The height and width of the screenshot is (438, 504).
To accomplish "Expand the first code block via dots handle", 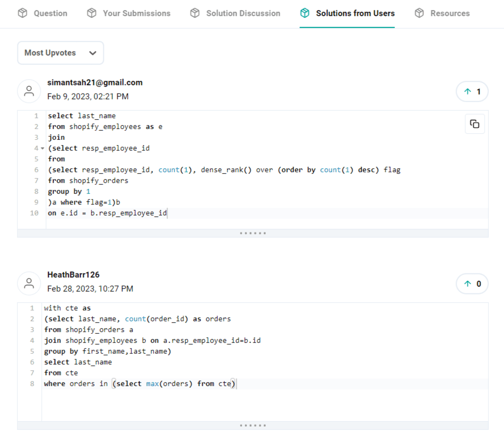I will (x=252, y=233).
